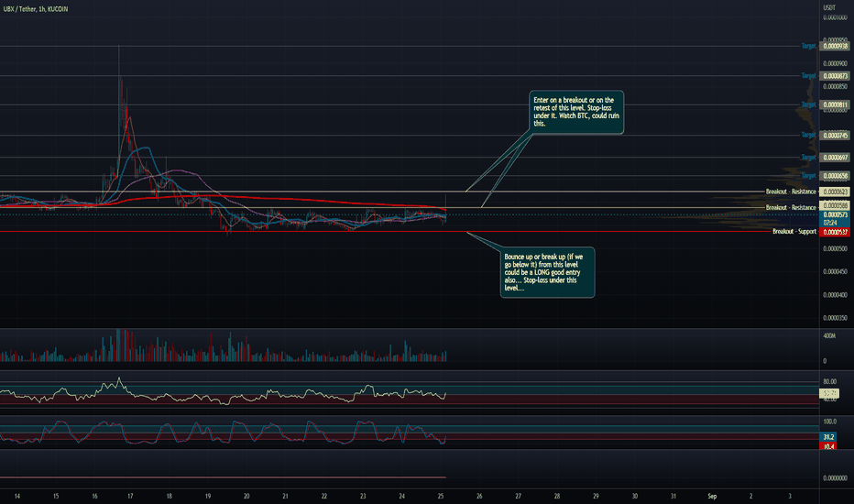Click date 27 on the time axis

[518, 497]
